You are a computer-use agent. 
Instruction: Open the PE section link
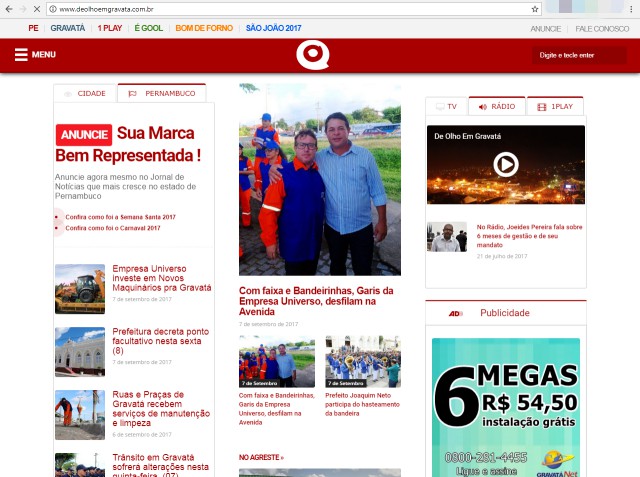coord(33,28)
